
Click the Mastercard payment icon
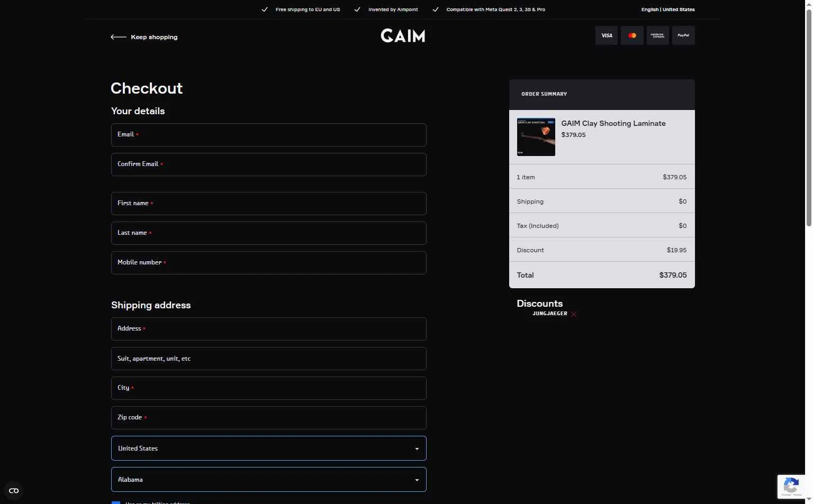[632, 35]
